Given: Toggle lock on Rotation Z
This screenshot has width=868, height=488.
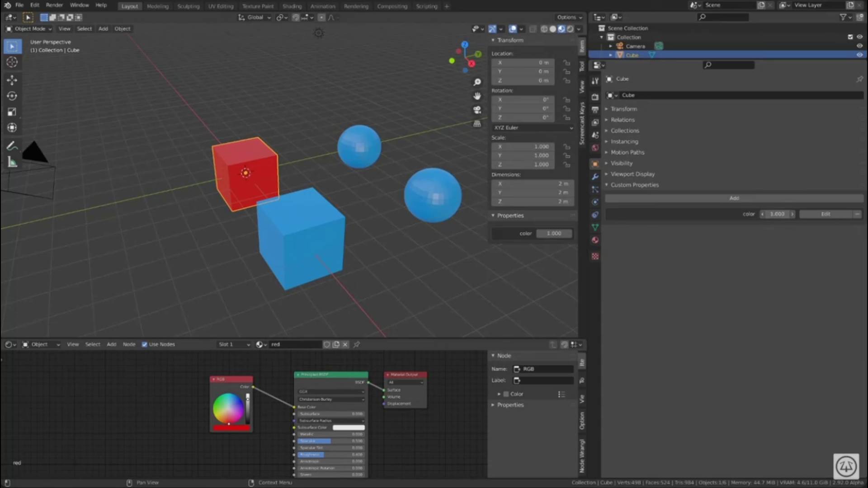Looking at the screenshot, I should coord(566,117).
